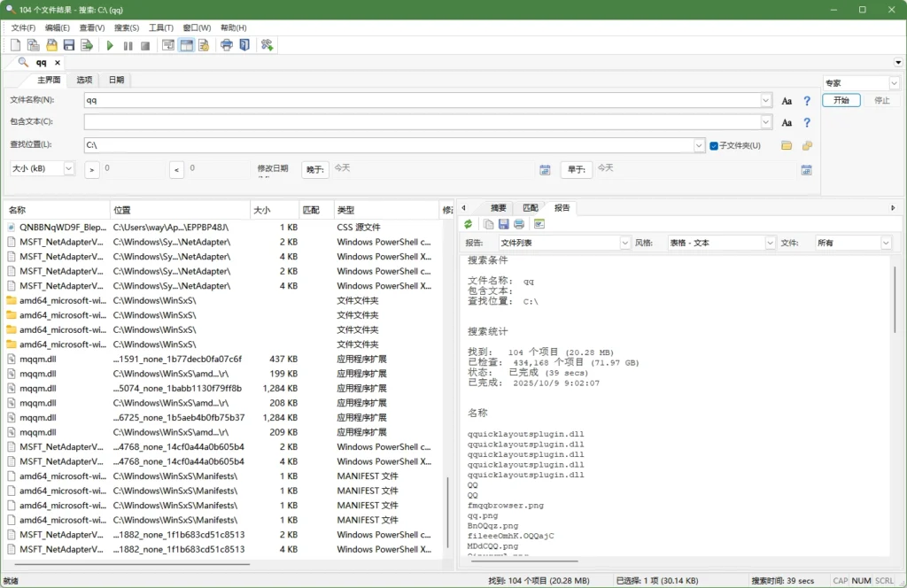Start the search with the green play icon
This screenshot has height=588, width=907.
pyautogui.click(x=110, y=44)
